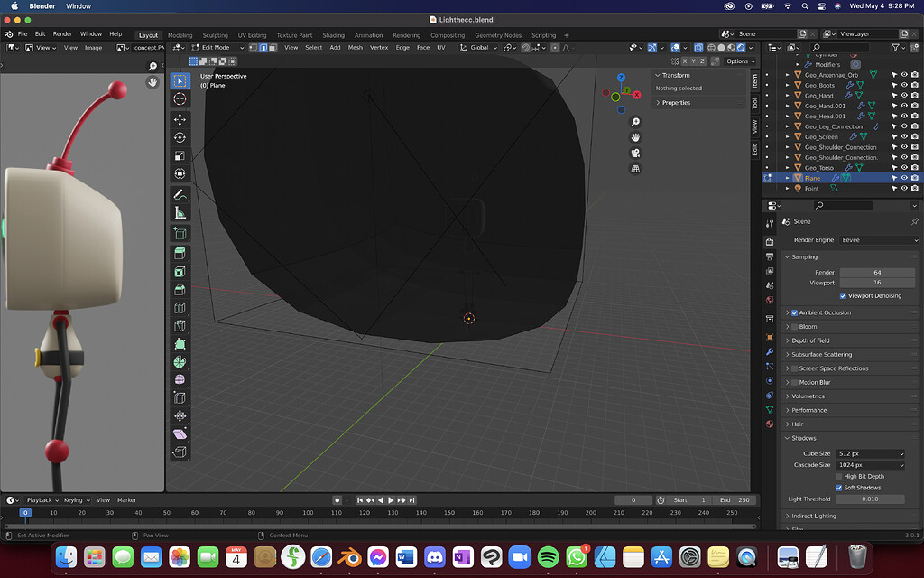Jump to the timeline end frame button

411,500
